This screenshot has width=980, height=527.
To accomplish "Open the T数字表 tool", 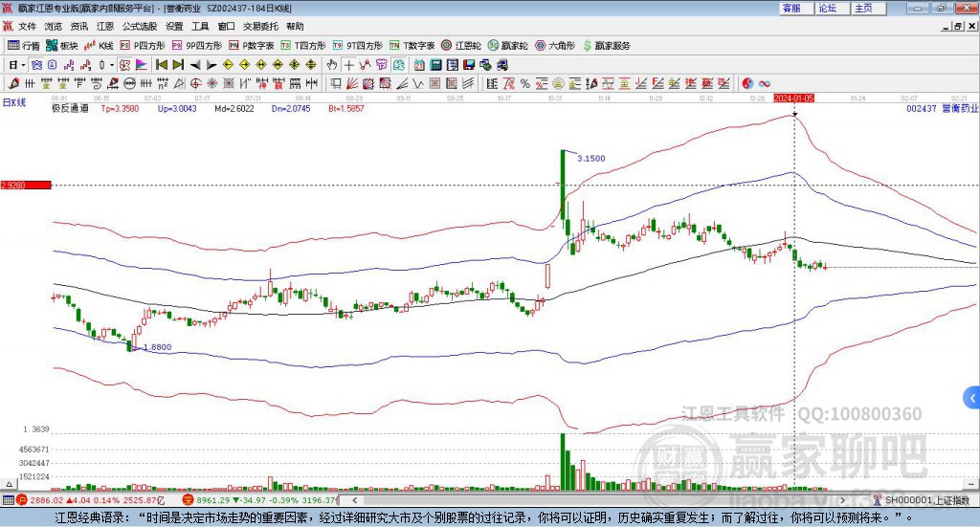I will (x=412, y=46).
